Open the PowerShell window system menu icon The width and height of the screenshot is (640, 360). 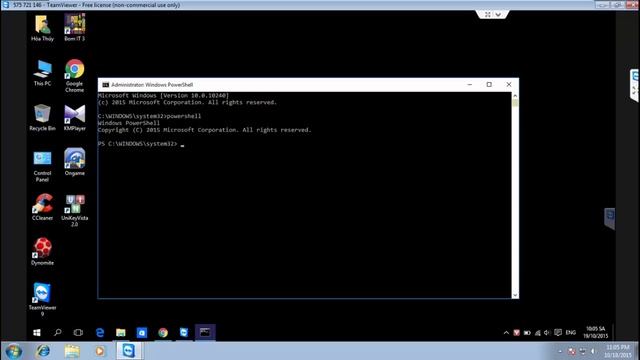pyautogui.click(x=106, y=85)
